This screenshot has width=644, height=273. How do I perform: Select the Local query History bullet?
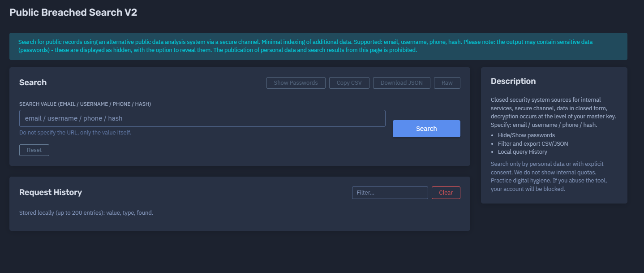[522, 152]
